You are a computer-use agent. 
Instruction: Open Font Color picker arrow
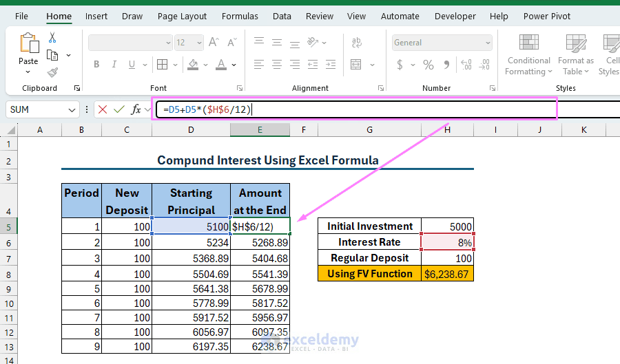coord(234,65)
